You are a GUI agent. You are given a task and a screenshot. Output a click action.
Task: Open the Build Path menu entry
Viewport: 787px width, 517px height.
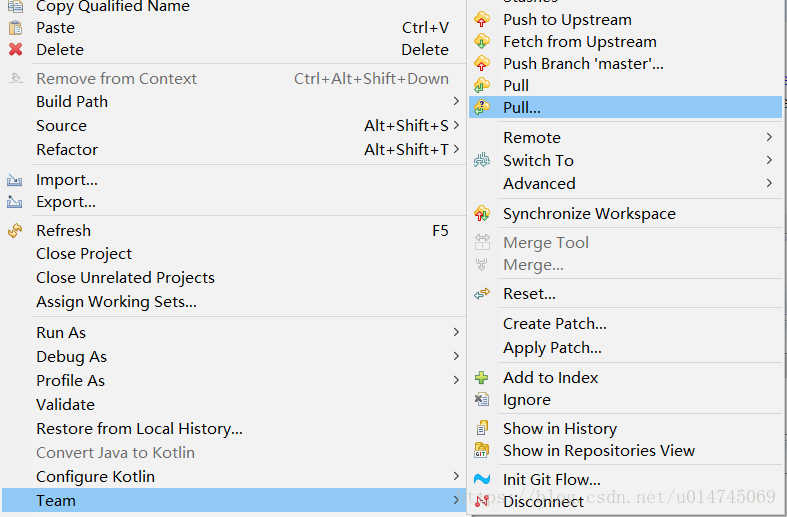click(234, 101)
